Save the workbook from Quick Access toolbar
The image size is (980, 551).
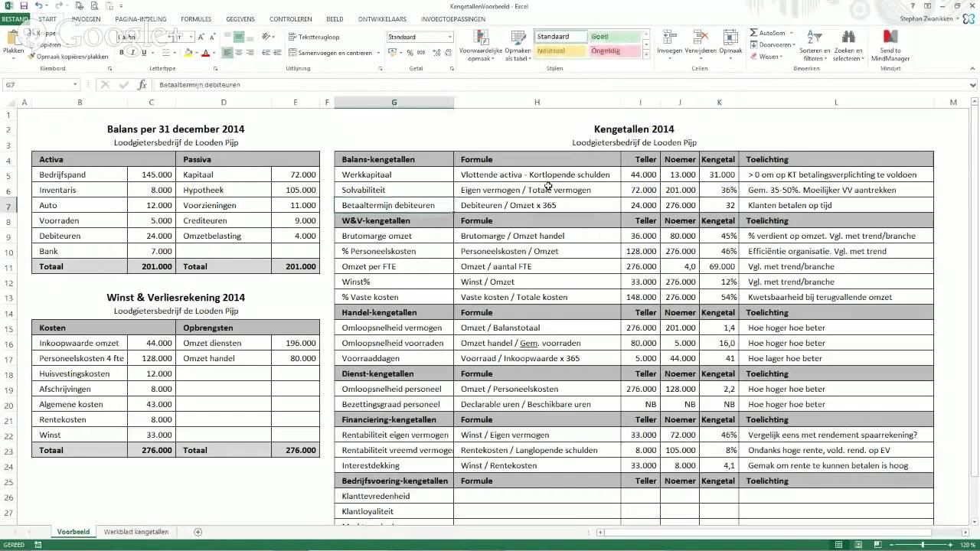click(24, 5)
